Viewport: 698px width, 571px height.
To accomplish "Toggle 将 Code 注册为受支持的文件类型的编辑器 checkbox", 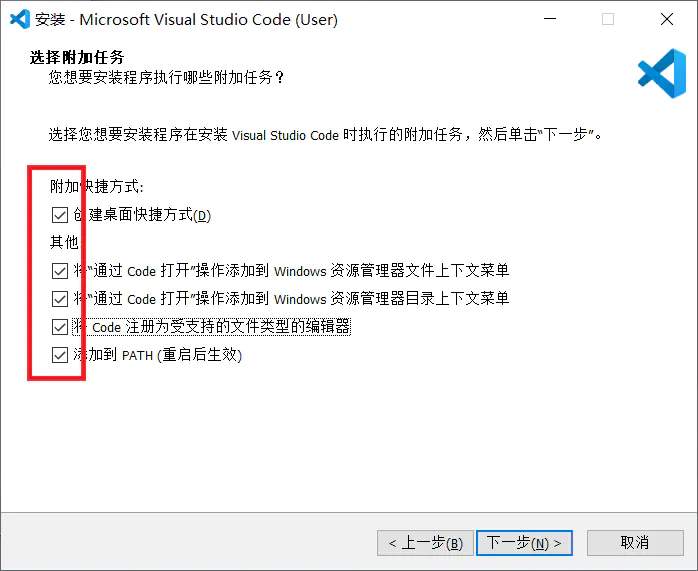I will click(x=60, y=327).
